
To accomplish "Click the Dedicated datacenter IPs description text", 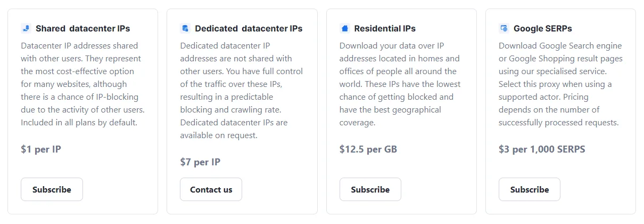I will (x=241, y=90).
